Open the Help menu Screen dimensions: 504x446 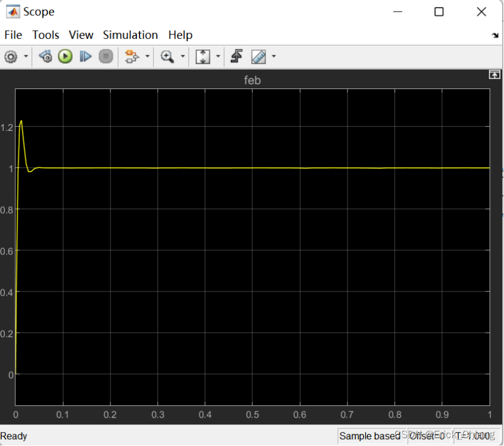point(180,35)
